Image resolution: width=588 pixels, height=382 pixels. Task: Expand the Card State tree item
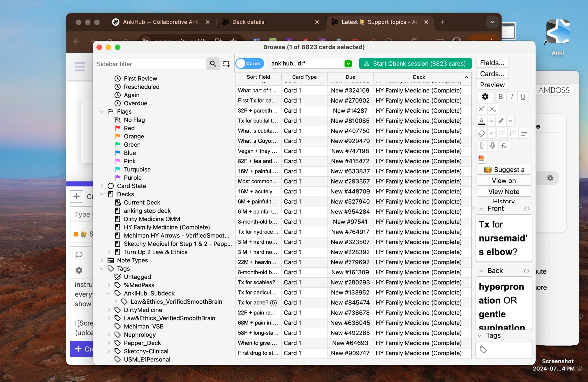click(x=102, y=186)
